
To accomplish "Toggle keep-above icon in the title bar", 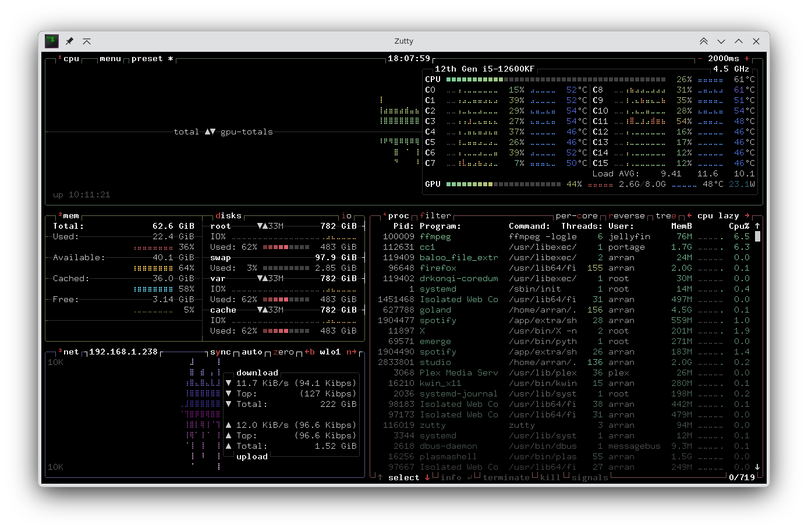I will click(x=87, y=41).
